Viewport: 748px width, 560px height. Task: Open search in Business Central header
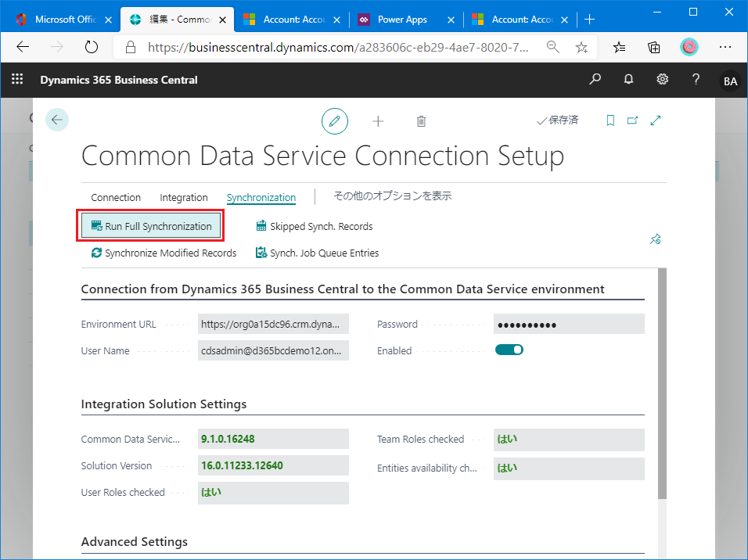pos(595,79)
